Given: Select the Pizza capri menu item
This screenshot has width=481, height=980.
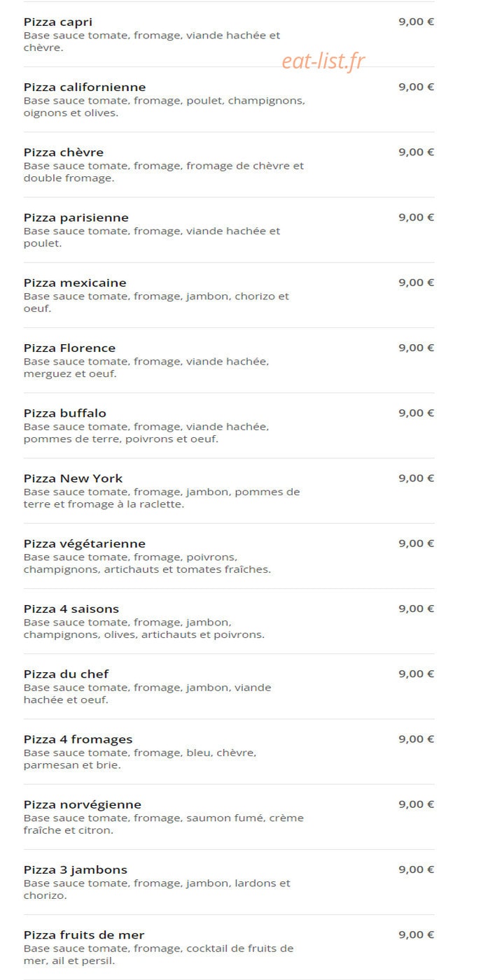Looking at the screenshot, I should pos(58,22).
